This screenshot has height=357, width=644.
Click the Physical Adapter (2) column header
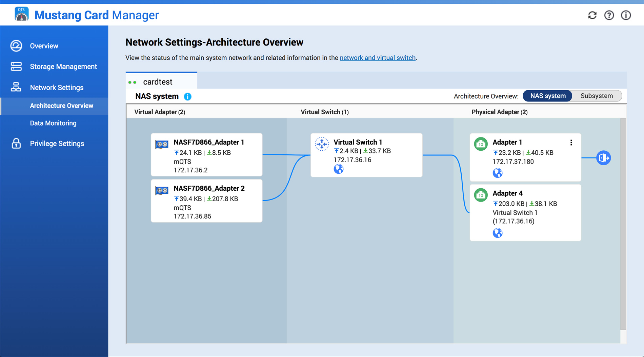coord(500,112)
